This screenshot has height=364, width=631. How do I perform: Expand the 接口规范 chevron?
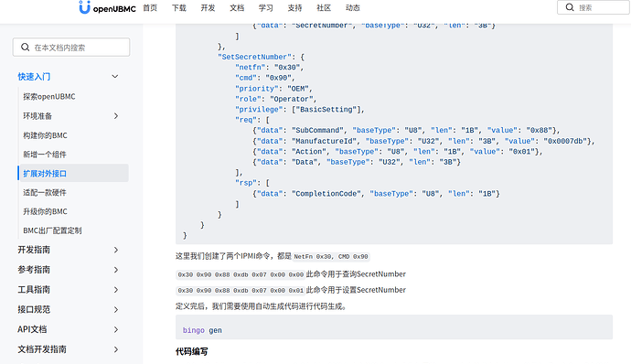coord(116,310)
